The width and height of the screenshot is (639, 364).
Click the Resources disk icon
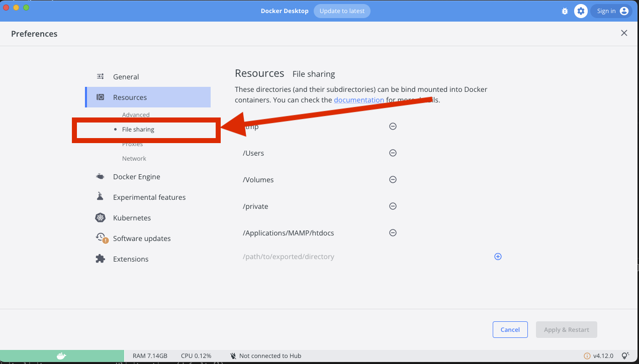point(100,97)
